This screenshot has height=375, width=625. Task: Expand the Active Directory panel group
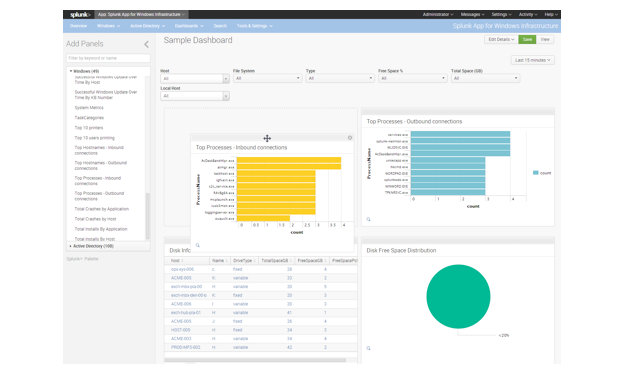coord(92,246)
